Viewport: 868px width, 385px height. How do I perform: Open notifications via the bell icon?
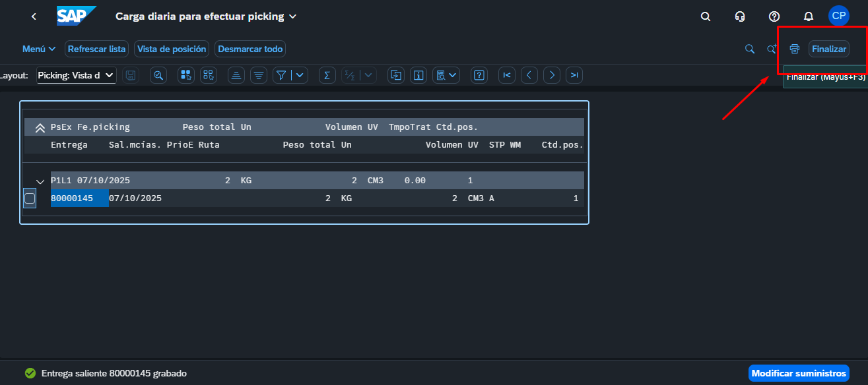click(x=808, y=16)
